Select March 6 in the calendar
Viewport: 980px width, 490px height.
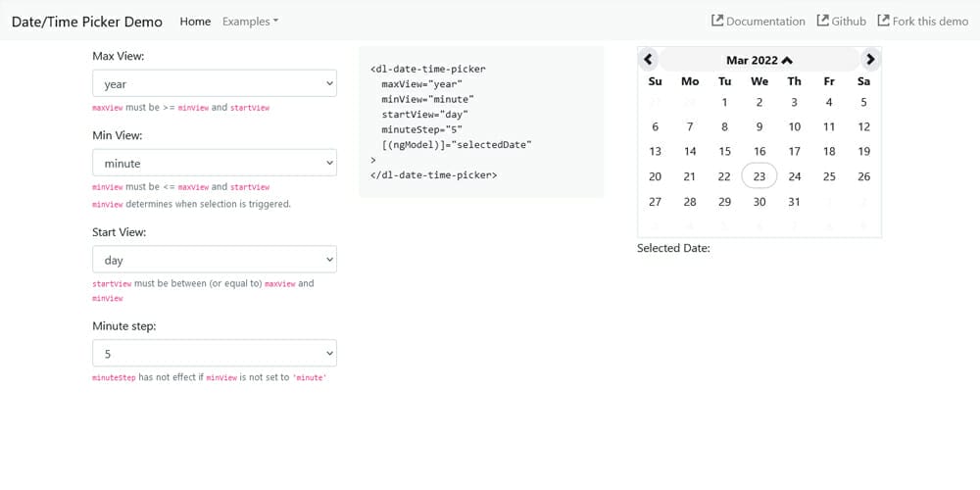[x=655, y=126]
